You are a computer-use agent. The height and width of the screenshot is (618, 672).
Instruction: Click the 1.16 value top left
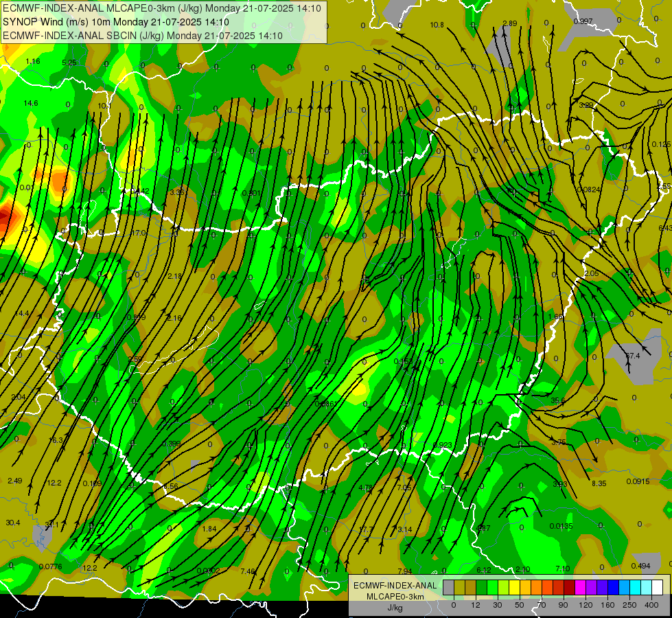(32, 61)
